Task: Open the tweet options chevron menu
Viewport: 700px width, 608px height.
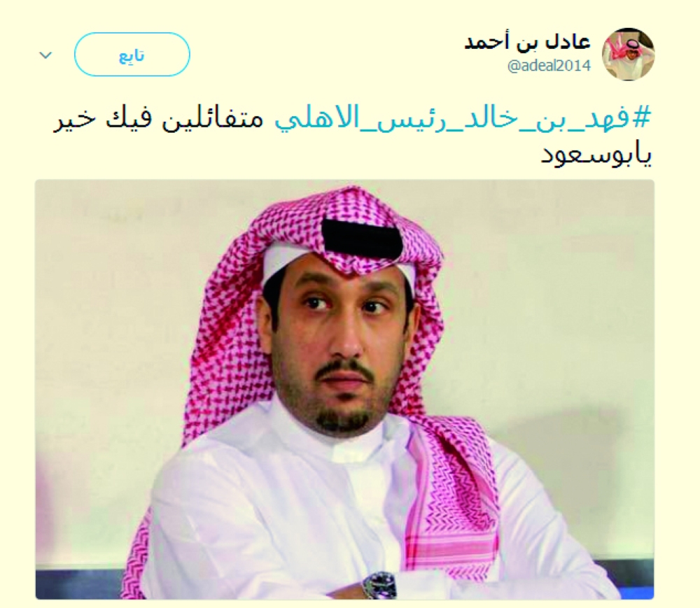Action: coord(45,55)
